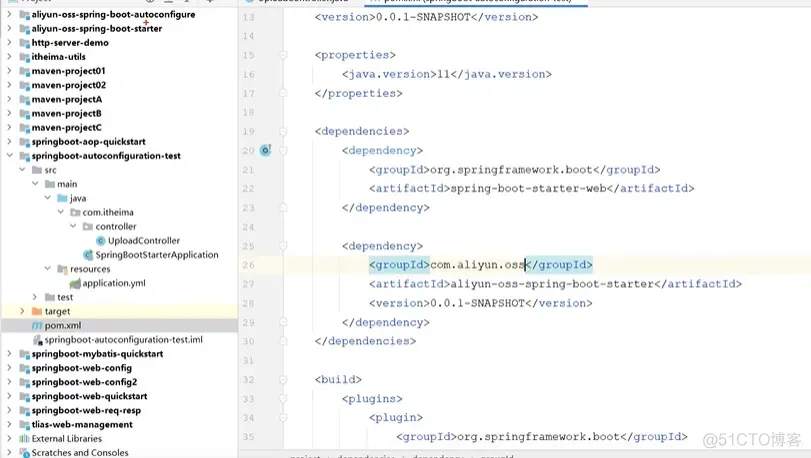Click the orange target folder icon

click(x=36, y=312)
